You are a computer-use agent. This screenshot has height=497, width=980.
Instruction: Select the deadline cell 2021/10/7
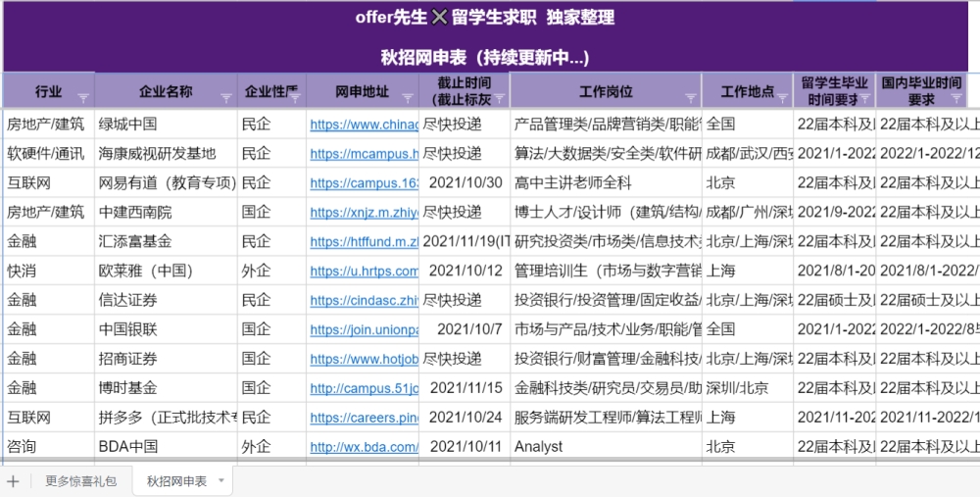(465, 329)
